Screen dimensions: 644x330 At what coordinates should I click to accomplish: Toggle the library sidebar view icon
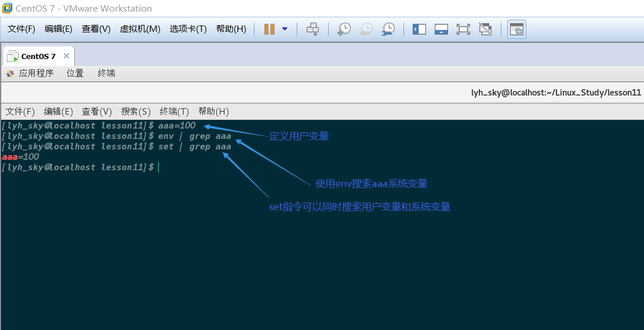[x=419, y=29]
